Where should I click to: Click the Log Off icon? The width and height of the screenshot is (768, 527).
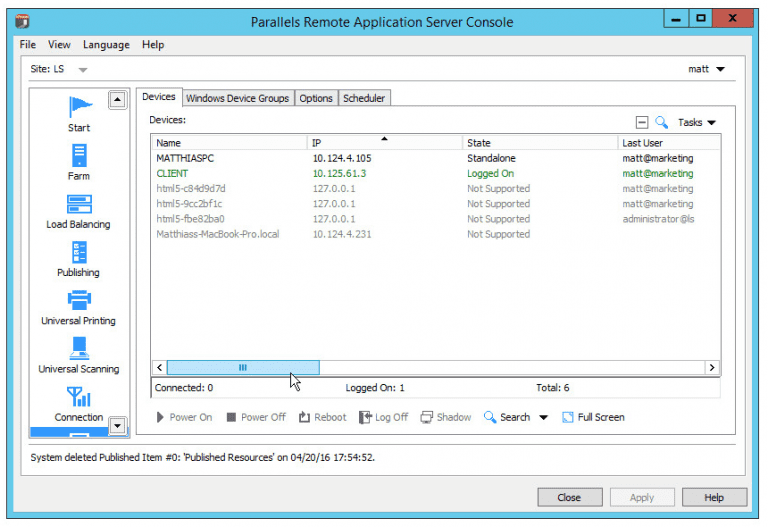tap(365, 417)
